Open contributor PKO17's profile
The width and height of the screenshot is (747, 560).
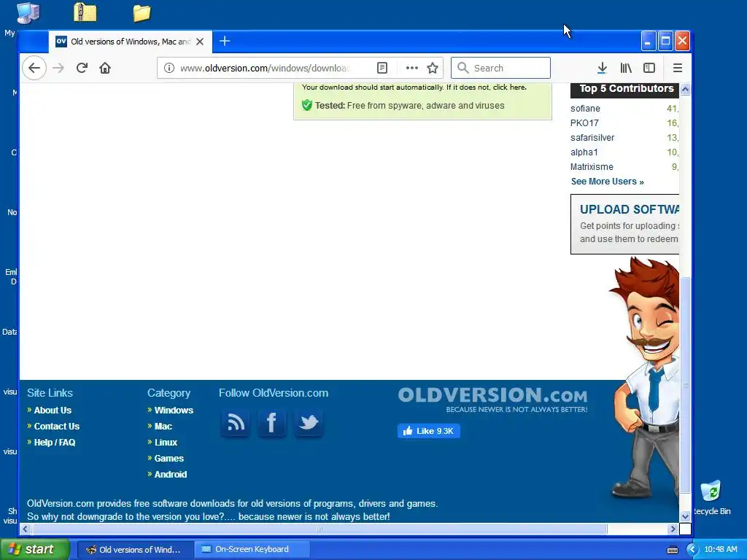point(584,122)
